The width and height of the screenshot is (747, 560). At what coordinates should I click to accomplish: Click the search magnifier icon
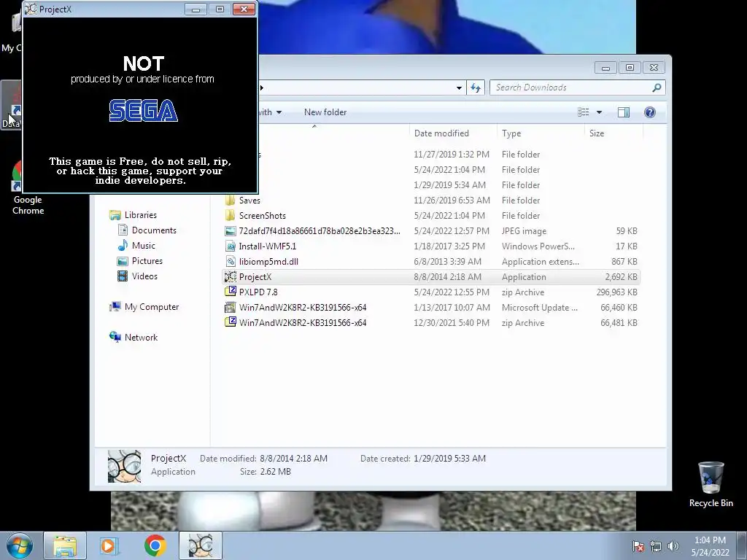[x=657, y=87]
